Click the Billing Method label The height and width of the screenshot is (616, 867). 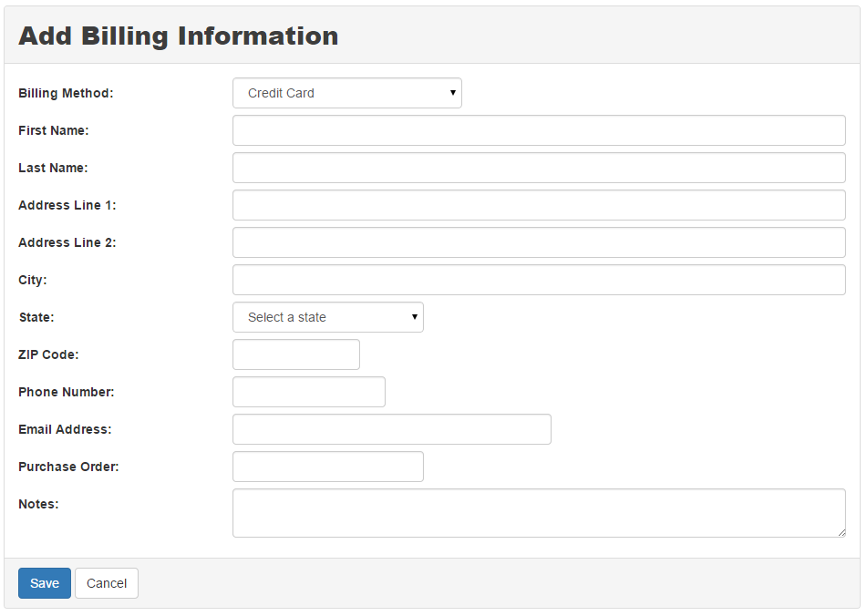click(x=66, y=93)
